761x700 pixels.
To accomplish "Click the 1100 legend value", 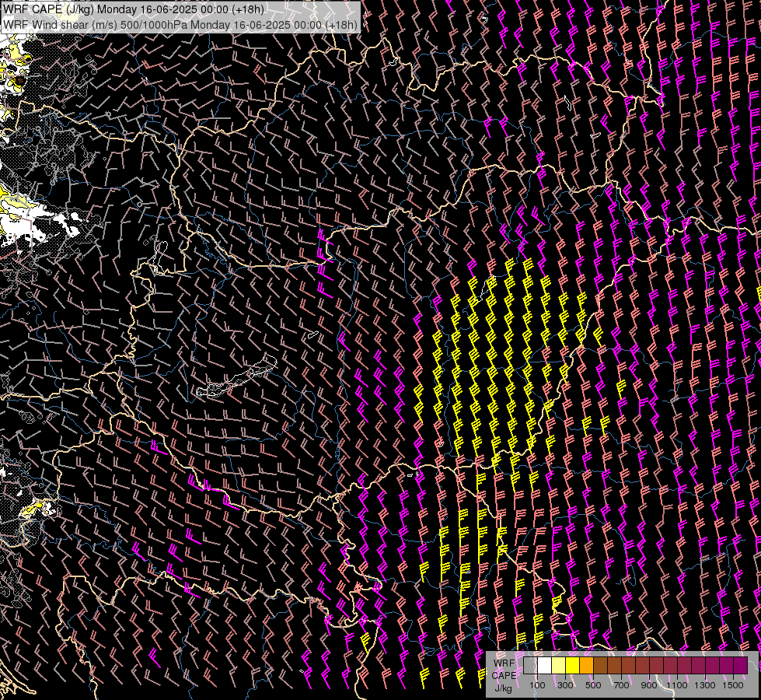I will (x=677, y=685).
